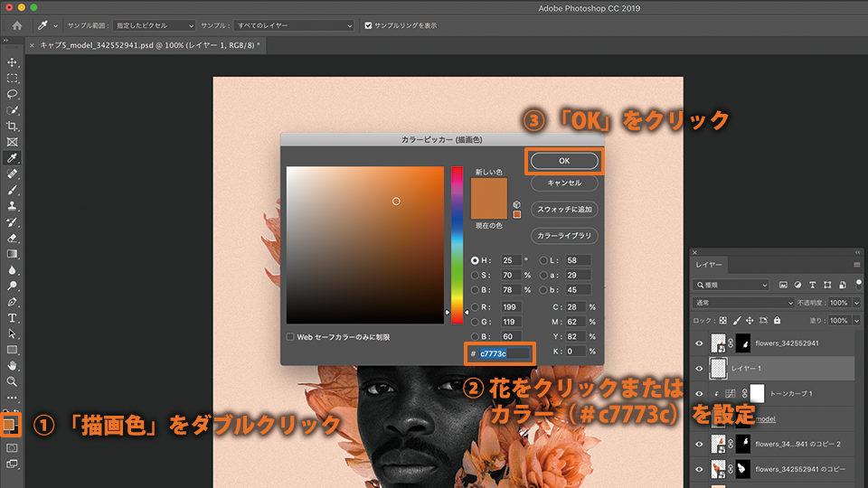Image resolution: width=868 pixels, height=488 pixels.
Task: Select the Brush tool
Action: click(12, 191)
